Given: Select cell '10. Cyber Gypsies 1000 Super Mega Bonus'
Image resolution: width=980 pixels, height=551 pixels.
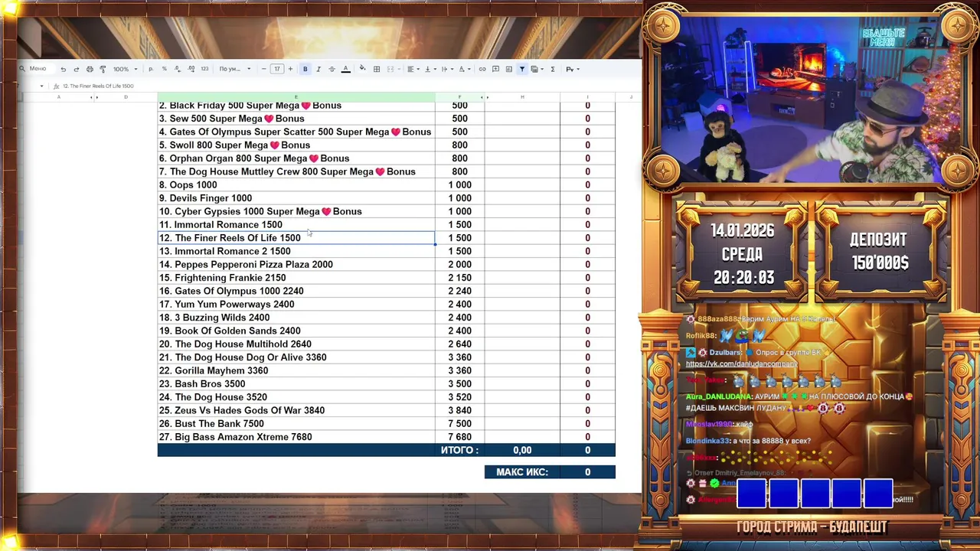Looking at the screenshot, I should (x=296, y=211).
